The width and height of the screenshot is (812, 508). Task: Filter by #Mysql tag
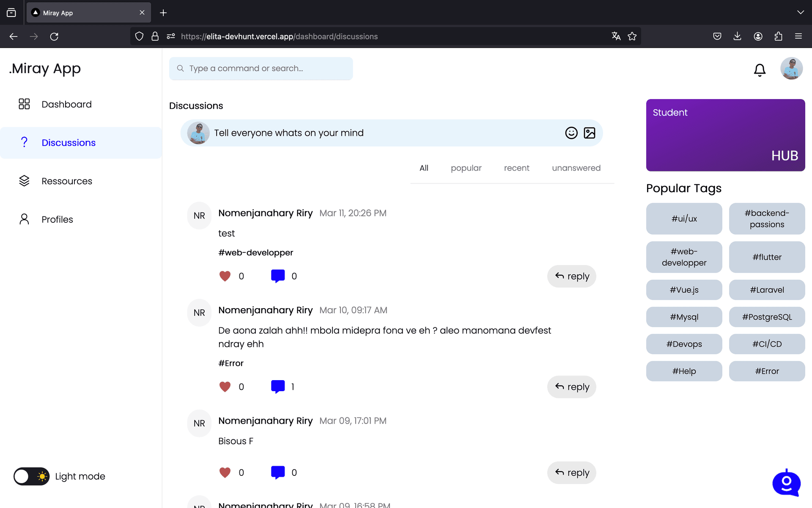(684, 317)
